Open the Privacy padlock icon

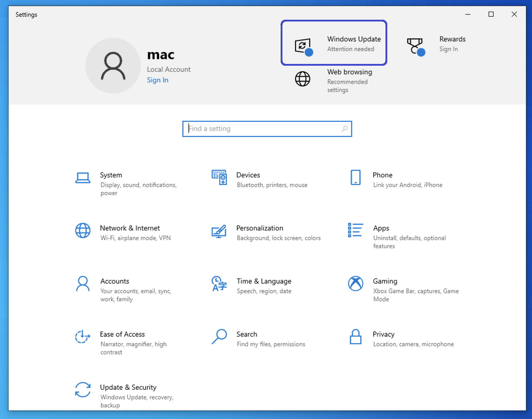coord(355,337)
